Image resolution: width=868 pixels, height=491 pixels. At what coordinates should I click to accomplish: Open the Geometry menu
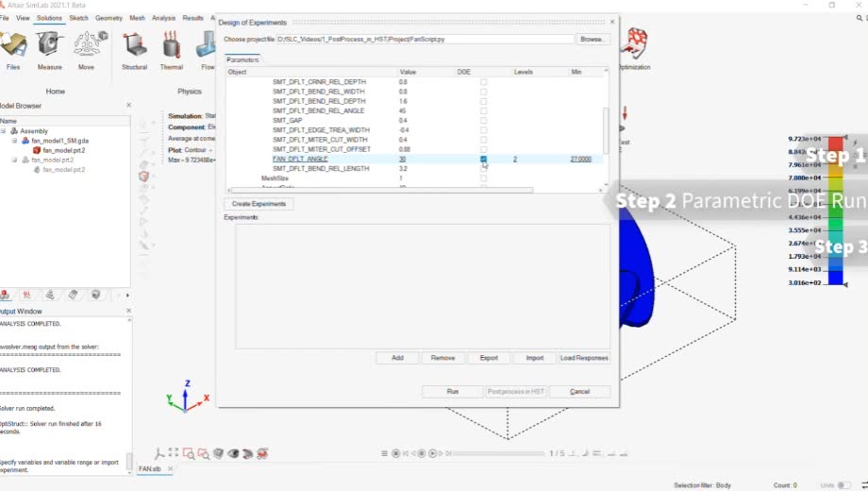(x=108, y=18)
